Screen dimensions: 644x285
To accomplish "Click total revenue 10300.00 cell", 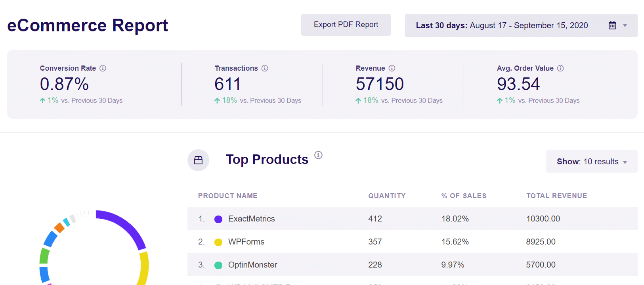I will (543, 219).
